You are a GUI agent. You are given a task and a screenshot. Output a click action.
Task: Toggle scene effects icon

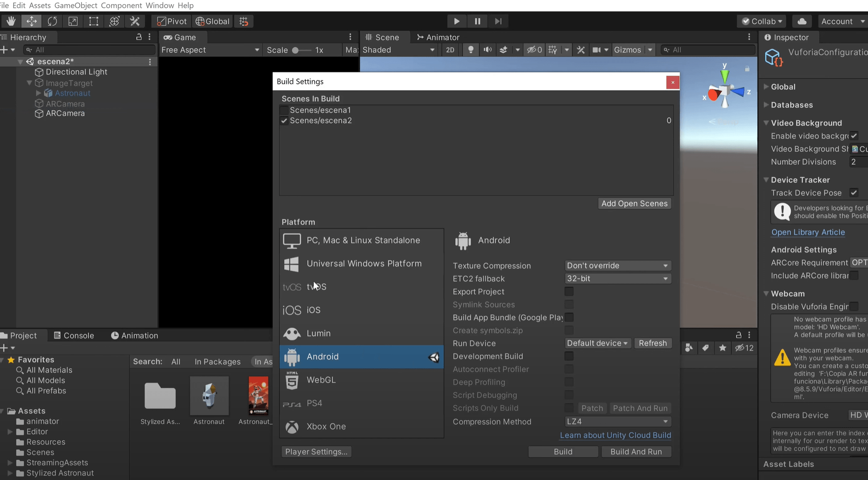(x=503, y=50)
